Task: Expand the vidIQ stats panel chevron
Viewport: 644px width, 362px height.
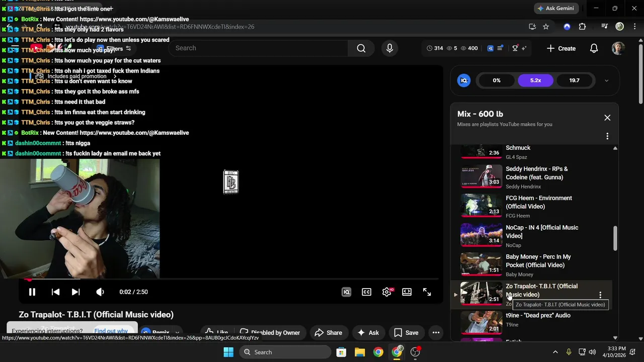Action: pyautogui.click(x=606, y=80)
